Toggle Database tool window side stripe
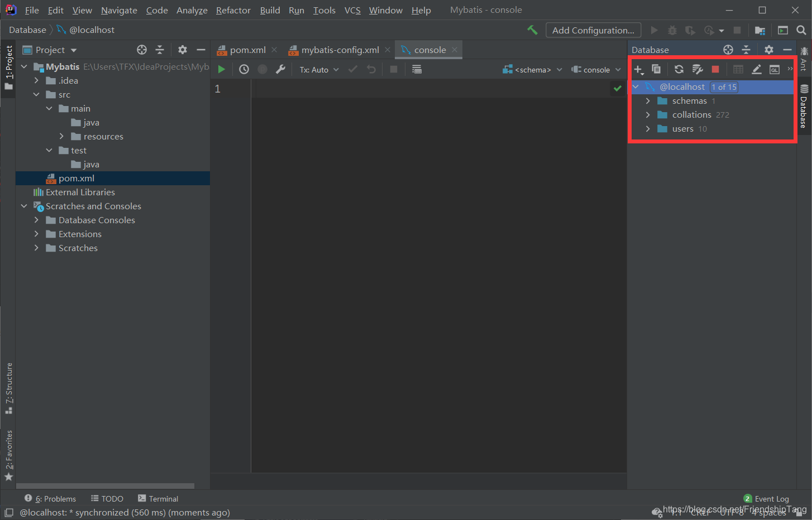This screenshot has height=520, width=812. point(804,106)
